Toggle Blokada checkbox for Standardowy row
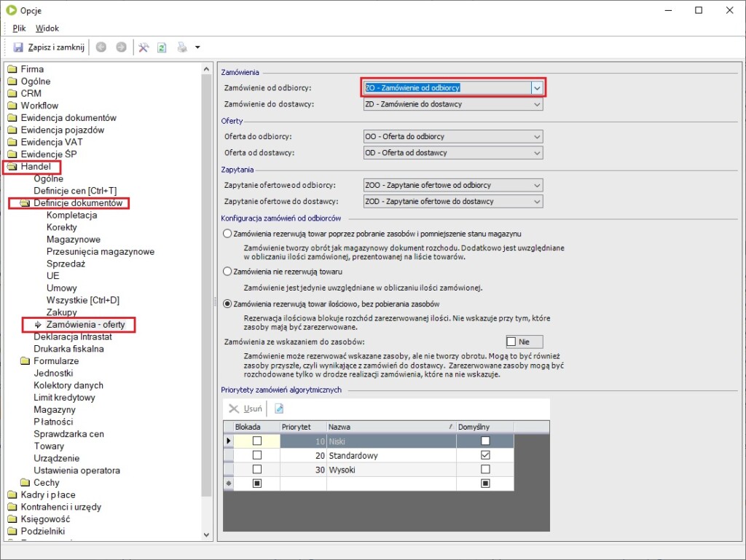The image size is (746, 560). pos(257,455)
